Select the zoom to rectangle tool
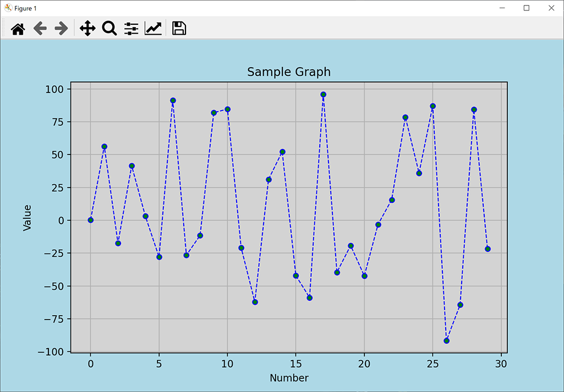 [109, 29]
